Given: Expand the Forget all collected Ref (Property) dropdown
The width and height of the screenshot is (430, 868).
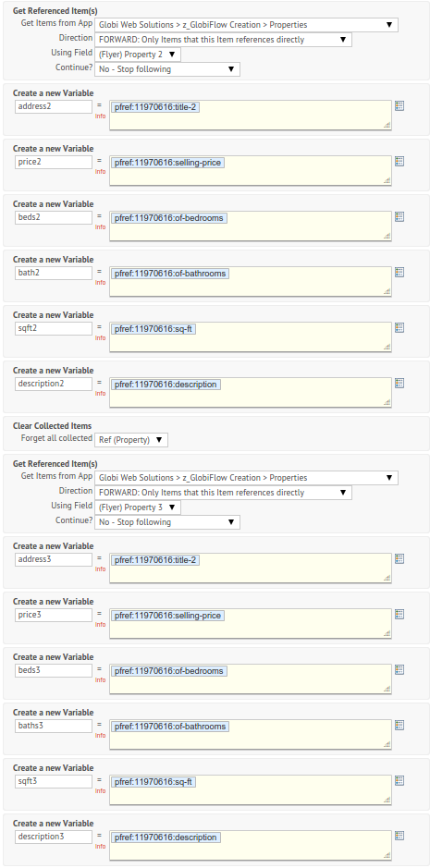Looking at the screenshot, I should click(x=131, y=439).
